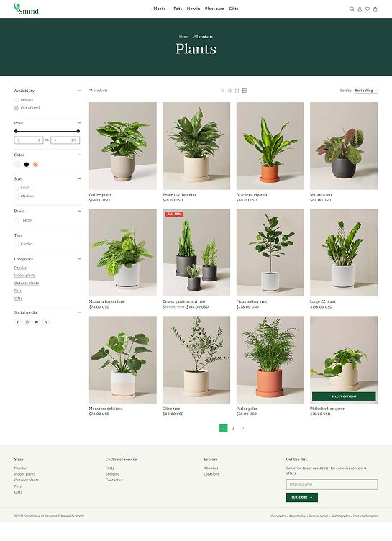Screen dimensions: 392x541
Task: Collapse the Tags filter section
Action: coord(79,235)
